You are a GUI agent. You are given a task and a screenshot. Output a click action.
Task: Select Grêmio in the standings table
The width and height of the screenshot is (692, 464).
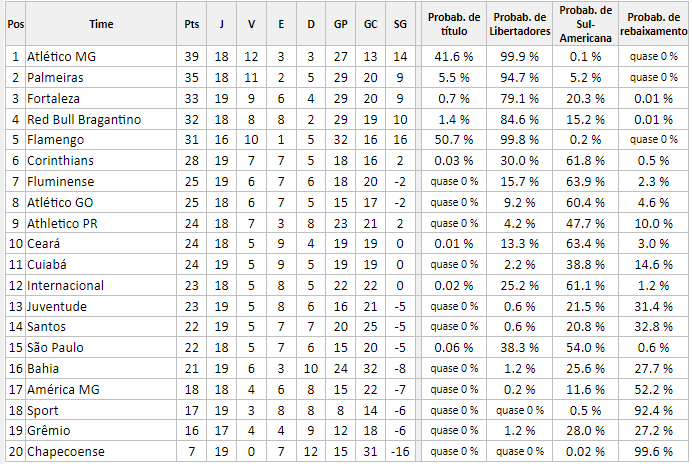tap(49, 431)
